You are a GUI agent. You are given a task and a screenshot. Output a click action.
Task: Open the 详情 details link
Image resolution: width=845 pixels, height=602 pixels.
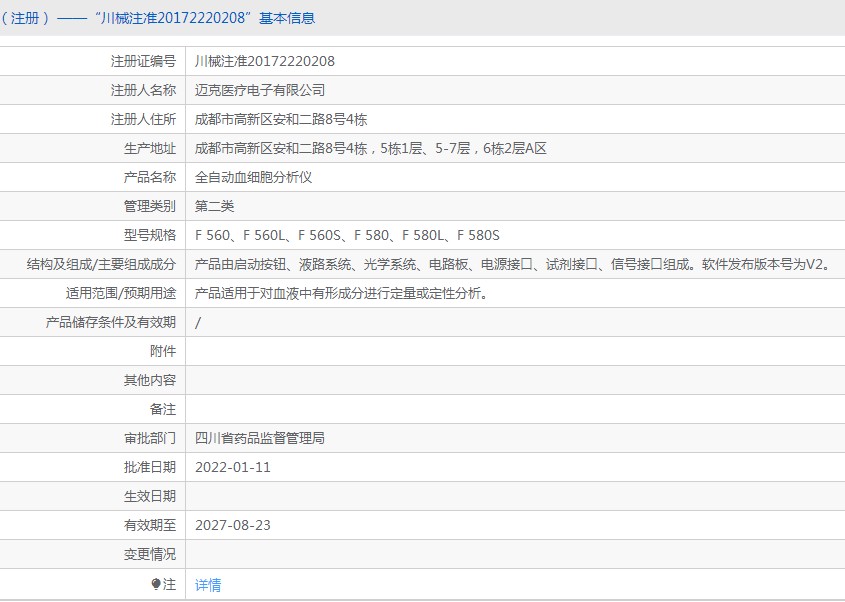[207, 585]
